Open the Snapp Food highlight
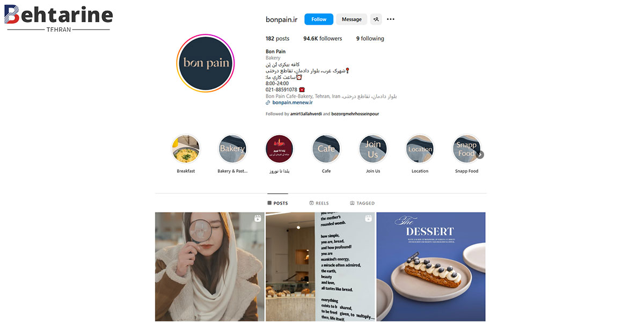Image resolution: width=644 pixels, height=322 pixels. [466, 149]
